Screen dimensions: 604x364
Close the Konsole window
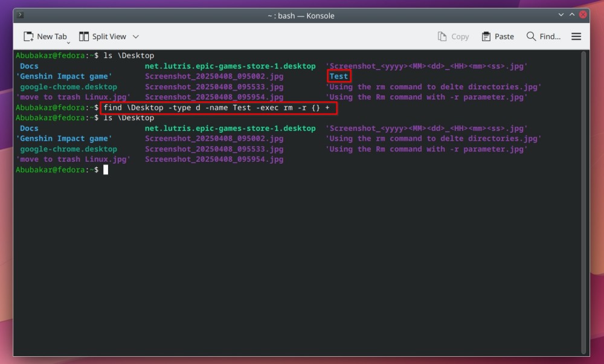click(583, 15)
